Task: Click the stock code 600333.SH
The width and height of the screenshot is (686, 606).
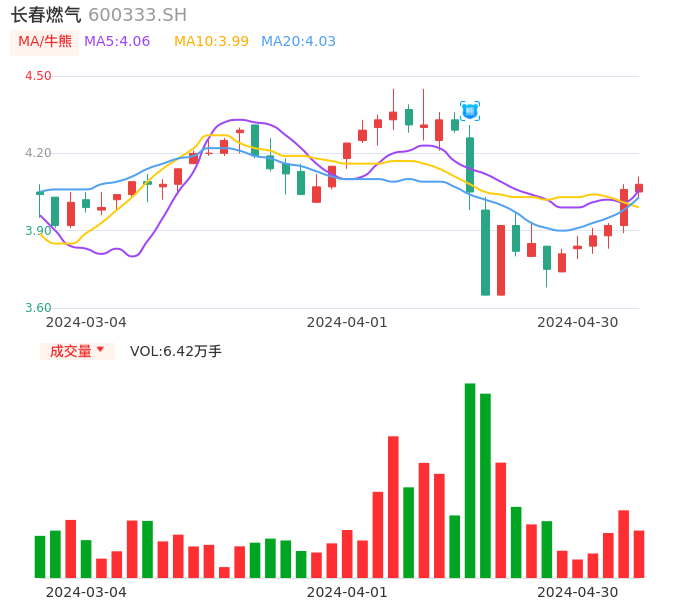Action: coord(137,15)
